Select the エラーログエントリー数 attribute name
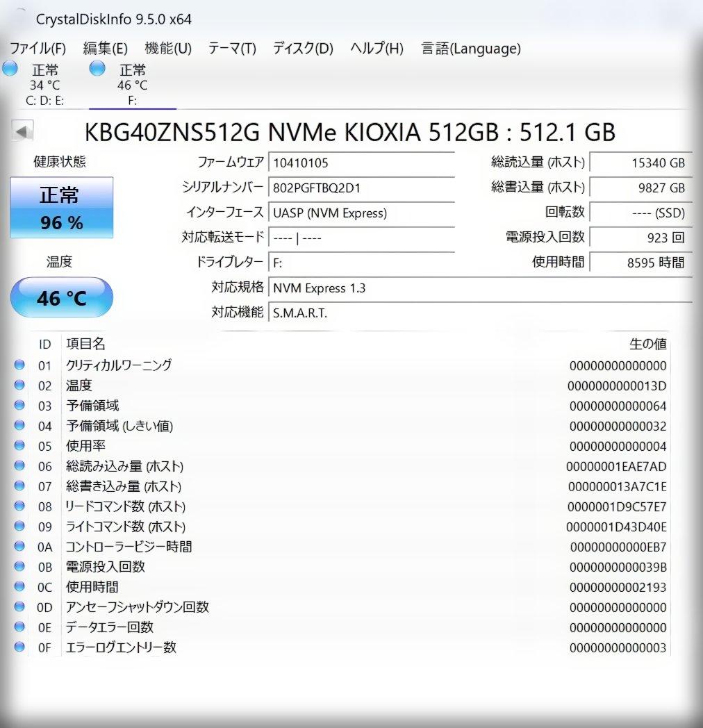 pyautogui.click(x=121, y=647)
